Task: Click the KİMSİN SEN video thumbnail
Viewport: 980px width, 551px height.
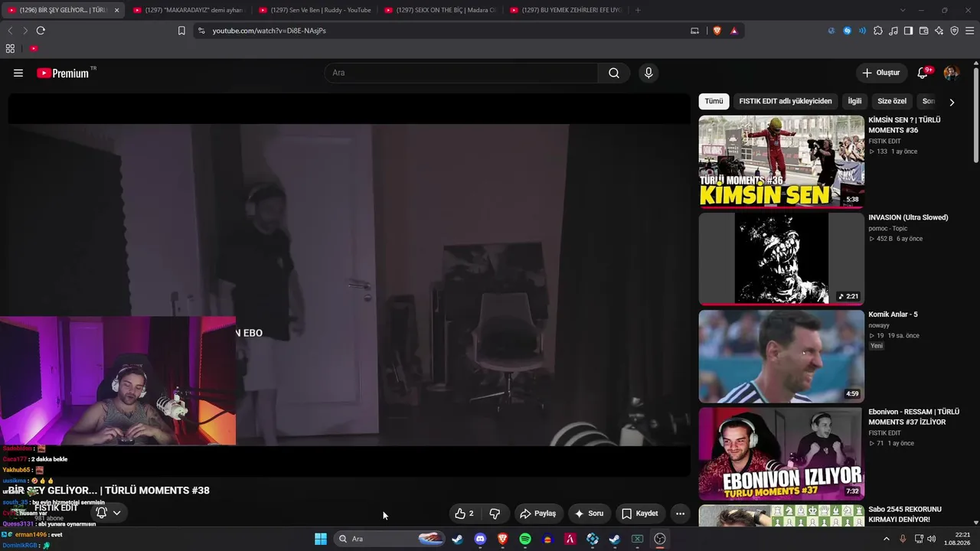Action: tap(781, 161)
